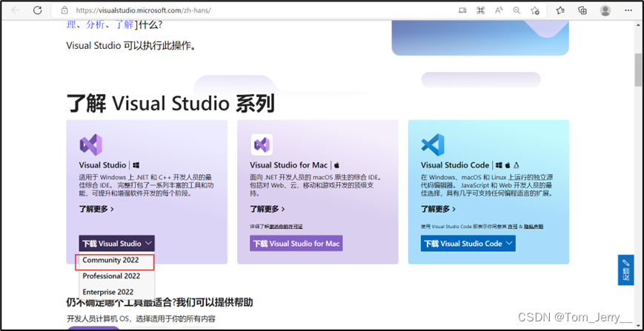The width and height of the screenshot is (644, 331).
Task: Open 了解更多 under Visual Studio card
Action: 96,209
